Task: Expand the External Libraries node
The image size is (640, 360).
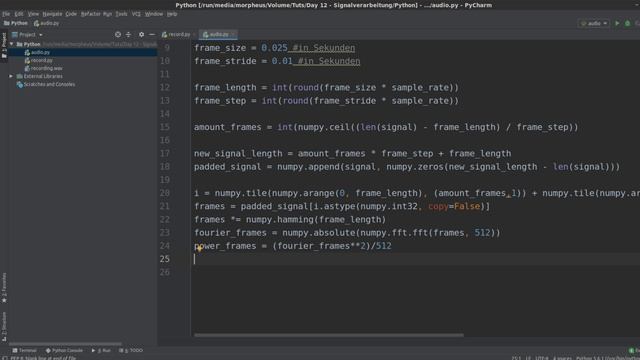Action: pyautogui.click(x=11, y=76)
